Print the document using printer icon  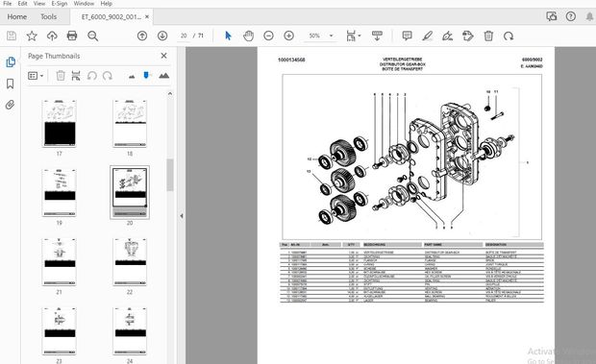click(72, 36)
